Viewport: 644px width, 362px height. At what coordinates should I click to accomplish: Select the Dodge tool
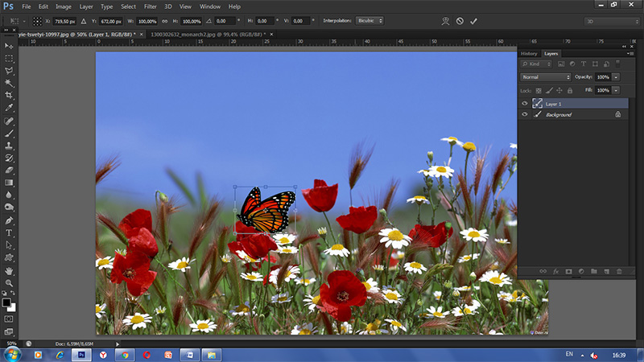(x=9, y=208)
